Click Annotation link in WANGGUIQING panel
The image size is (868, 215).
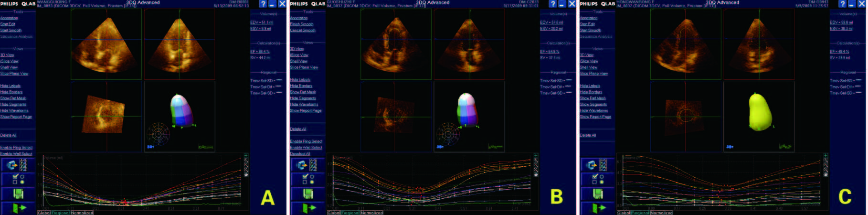point(9,18)
